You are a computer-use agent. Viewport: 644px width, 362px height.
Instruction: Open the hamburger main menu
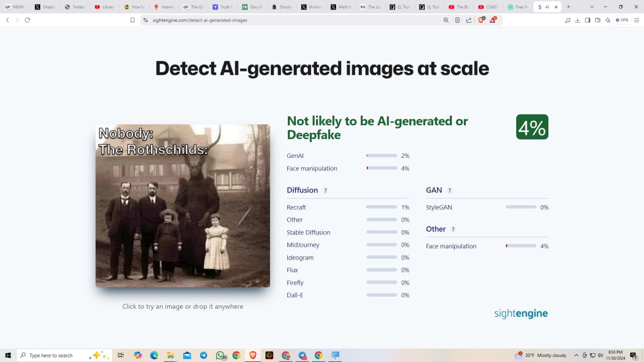click(636, 20)
